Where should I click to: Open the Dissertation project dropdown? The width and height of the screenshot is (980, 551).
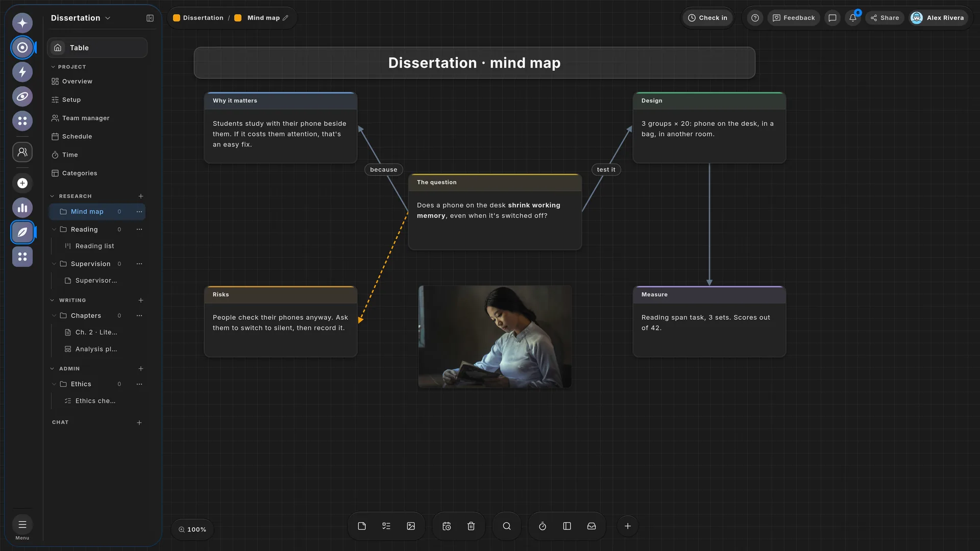(x=81, y=18)
